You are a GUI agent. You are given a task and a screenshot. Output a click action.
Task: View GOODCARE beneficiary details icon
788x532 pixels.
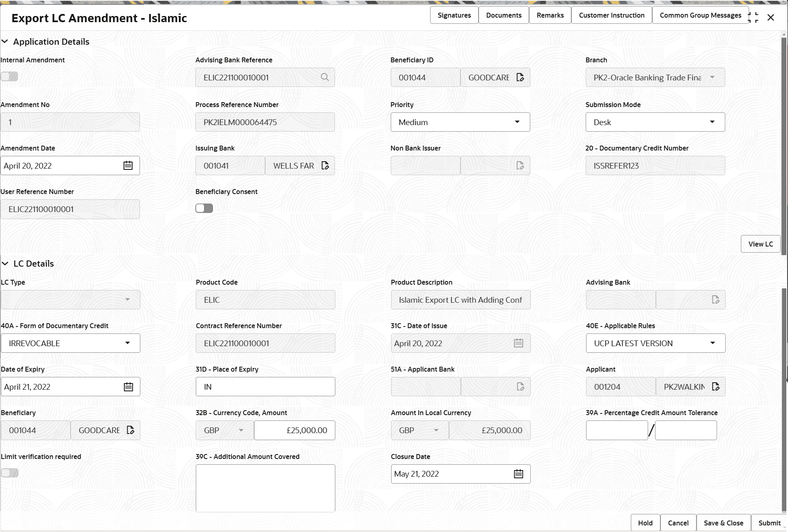pyautogui.click(x=520, y=77)
